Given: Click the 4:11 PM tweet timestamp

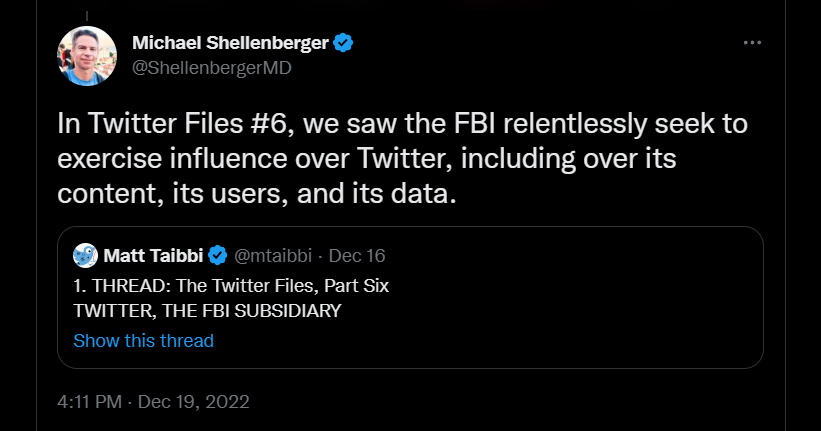Looking at the screenshot, I should point(88,403).
